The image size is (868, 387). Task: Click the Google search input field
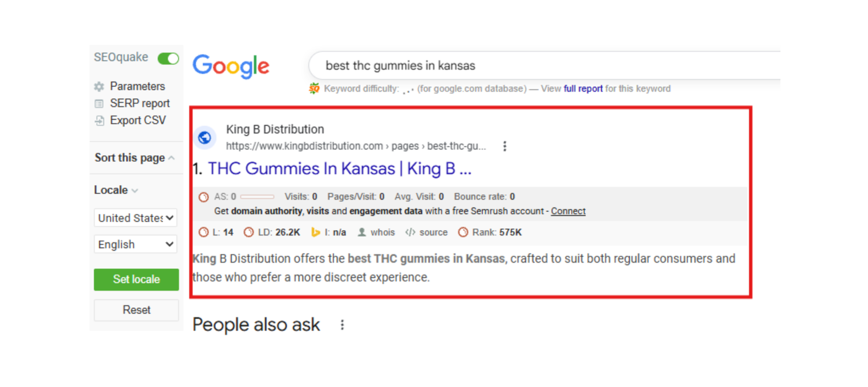pos(542,66)
